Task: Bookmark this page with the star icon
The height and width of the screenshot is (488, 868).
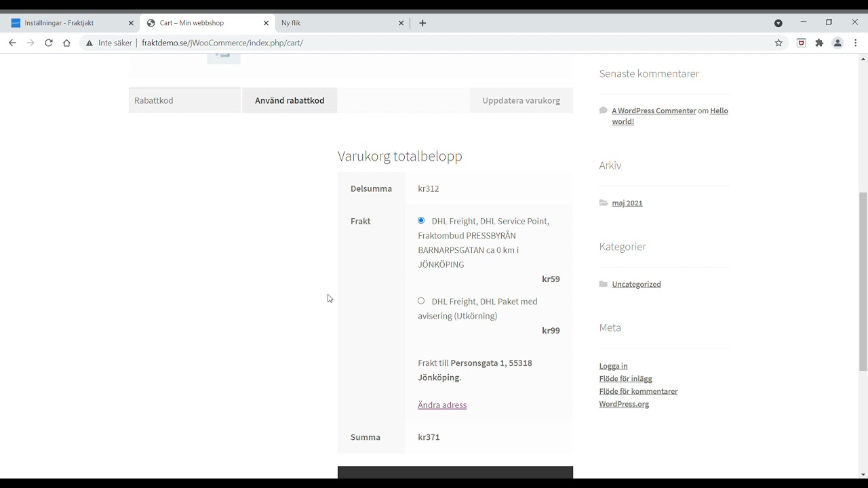Action: (x=778, y=43)
